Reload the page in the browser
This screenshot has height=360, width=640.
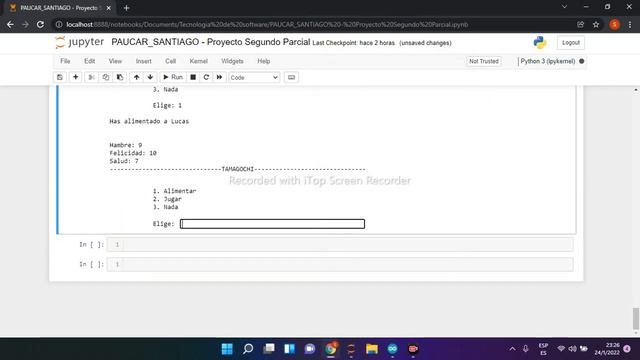[x=40, y=24]
